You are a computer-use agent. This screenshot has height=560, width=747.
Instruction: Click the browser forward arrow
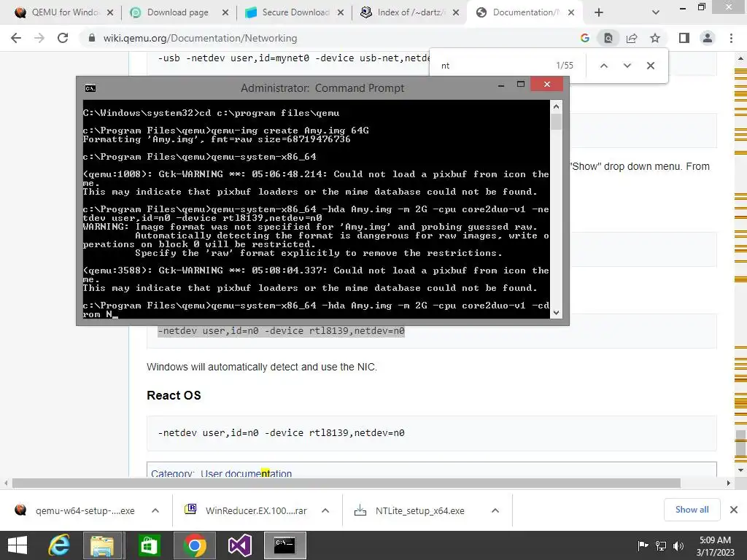click(x=39, y=38)
